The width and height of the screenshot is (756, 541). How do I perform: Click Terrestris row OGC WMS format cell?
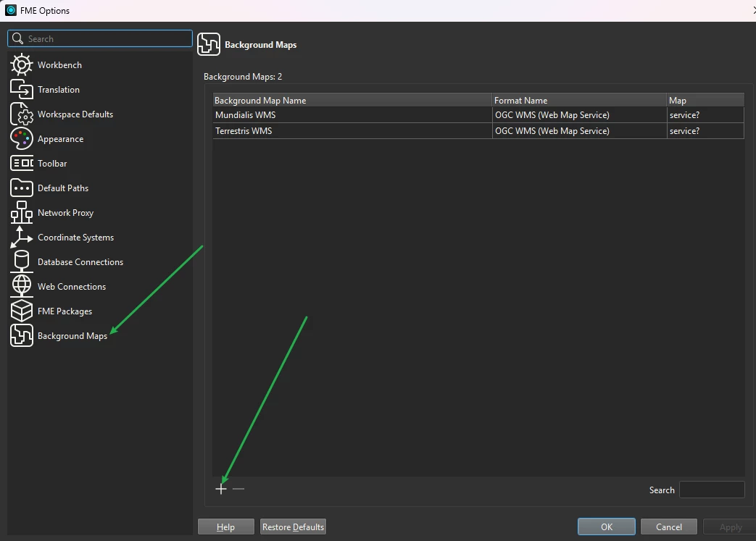pyautogui.click(x=579, y=130)
